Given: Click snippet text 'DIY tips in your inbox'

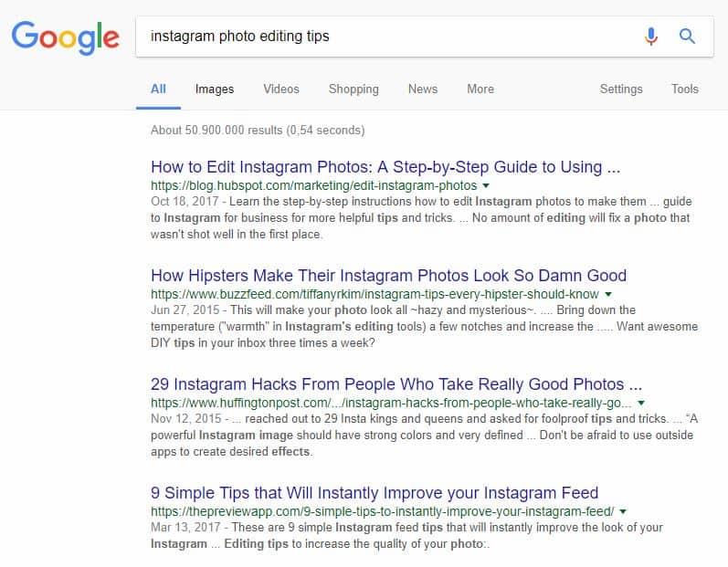Looking at the screenshot, I should coord(207,343).
